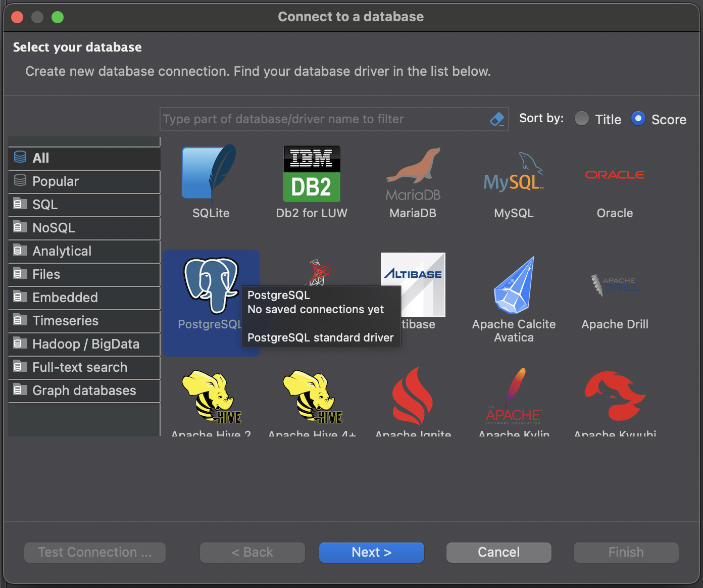Close the Connect to a database window
Screen dimensions: 703x588
17,17
